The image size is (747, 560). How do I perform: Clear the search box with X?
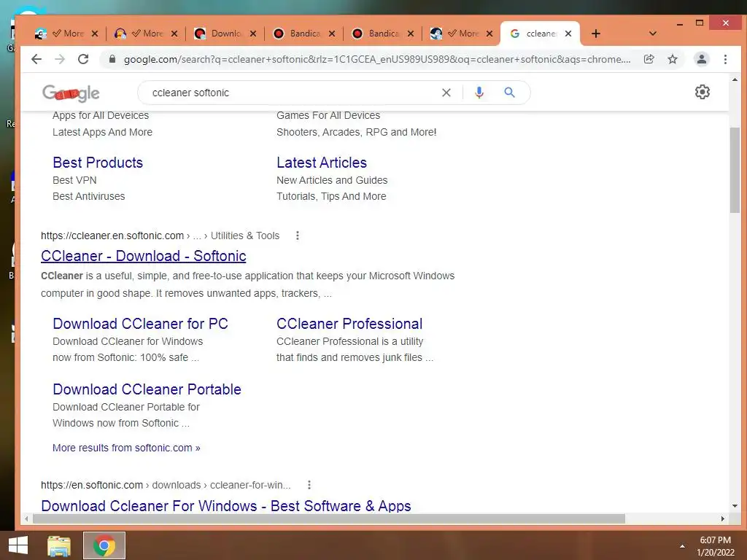click(x=446, y=93)
